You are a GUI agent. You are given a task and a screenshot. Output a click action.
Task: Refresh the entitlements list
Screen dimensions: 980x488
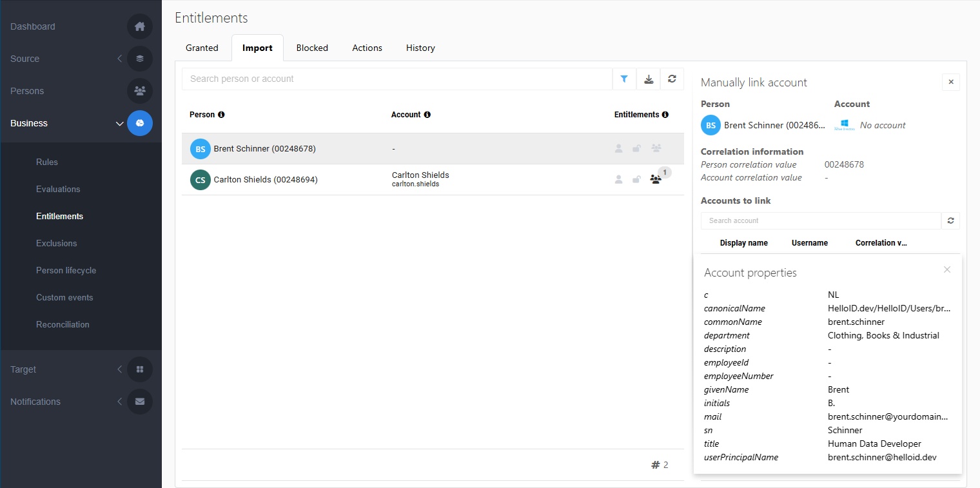pos(672,79)
